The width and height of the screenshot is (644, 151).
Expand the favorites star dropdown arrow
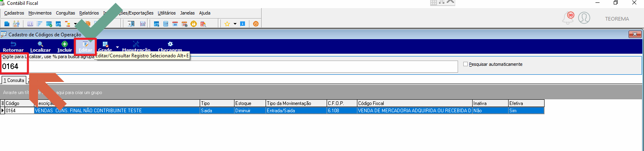[x=235, y=24]
